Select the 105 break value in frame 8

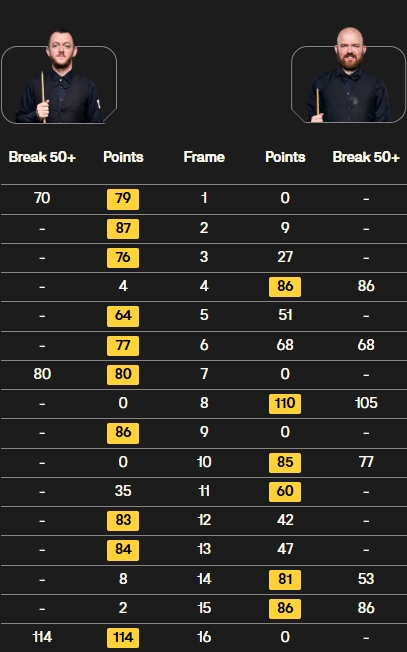click(x=366, y=403)
